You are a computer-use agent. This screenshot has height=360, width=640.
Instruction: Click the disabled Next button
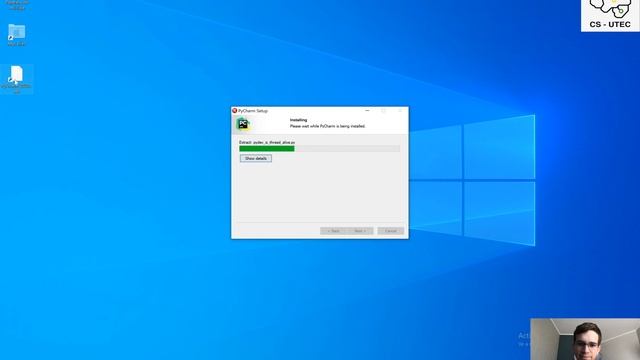click(360, 231)
